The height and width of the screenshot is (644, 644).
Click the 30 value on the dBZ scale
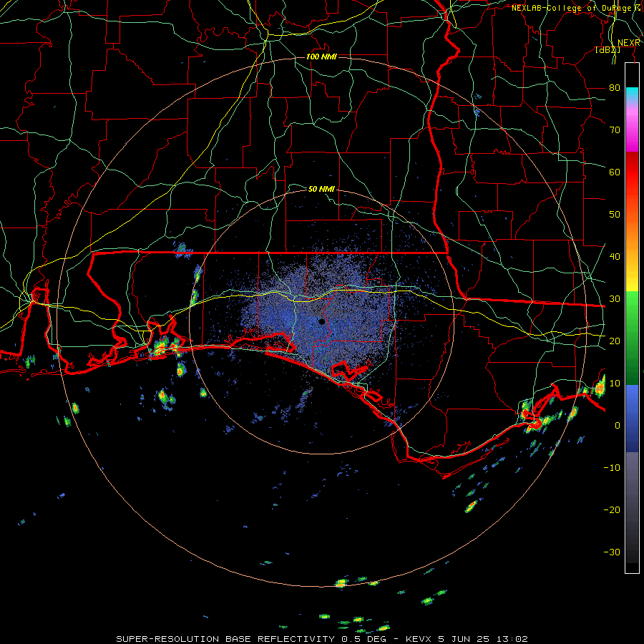click(615, 299)
